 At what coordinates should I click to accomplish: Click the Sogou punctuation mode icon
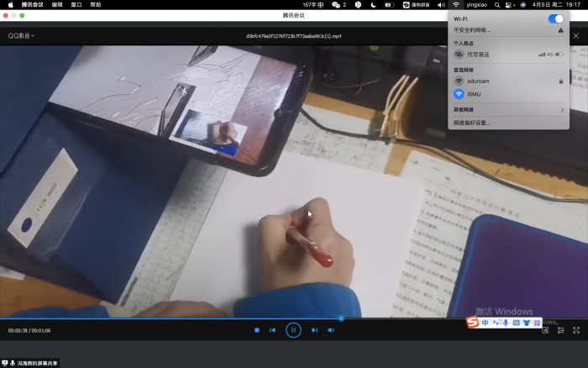496,323
